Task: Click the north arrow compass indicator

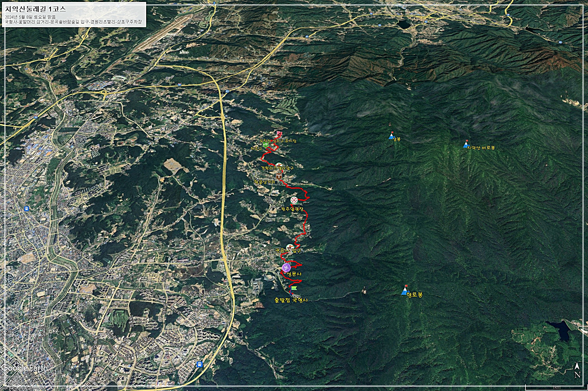Action: (577, 370)
